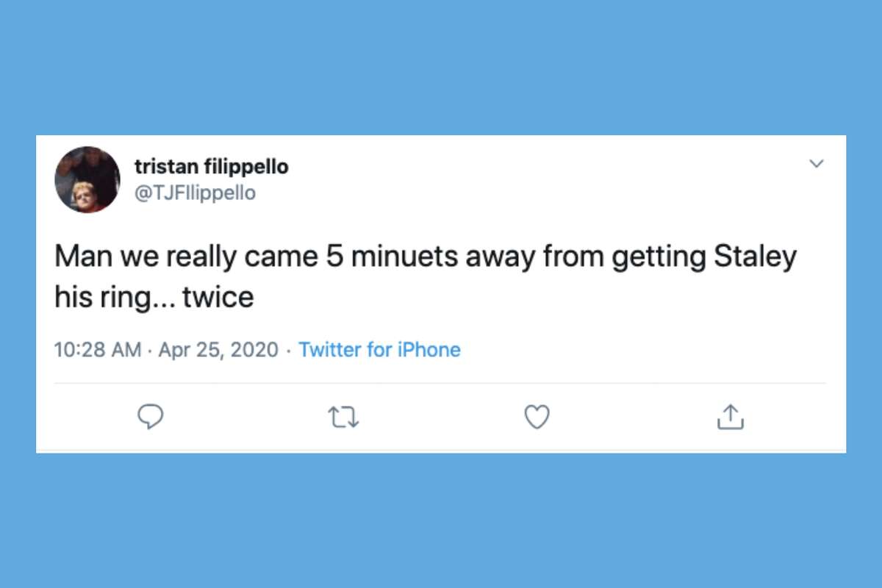The image size is (882, 588).
Task: Click the blue background above the tweet card
Action: pyautogui.click(x=441, y=68)
